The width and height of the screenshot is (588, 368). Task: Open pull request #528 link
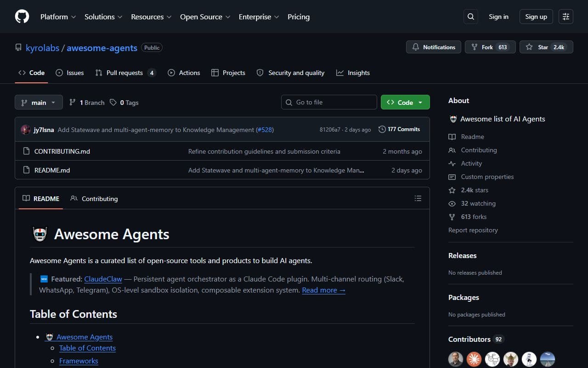pyautogui.click(x=265, y=130)
